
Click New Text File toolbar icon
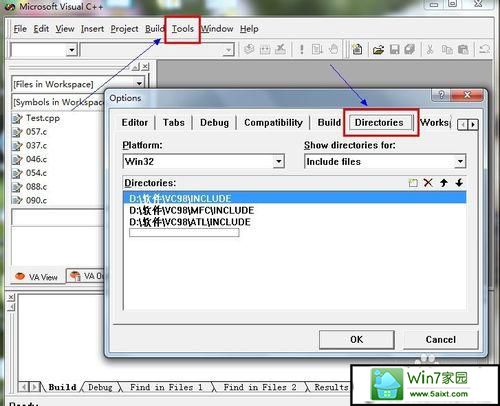357,50
